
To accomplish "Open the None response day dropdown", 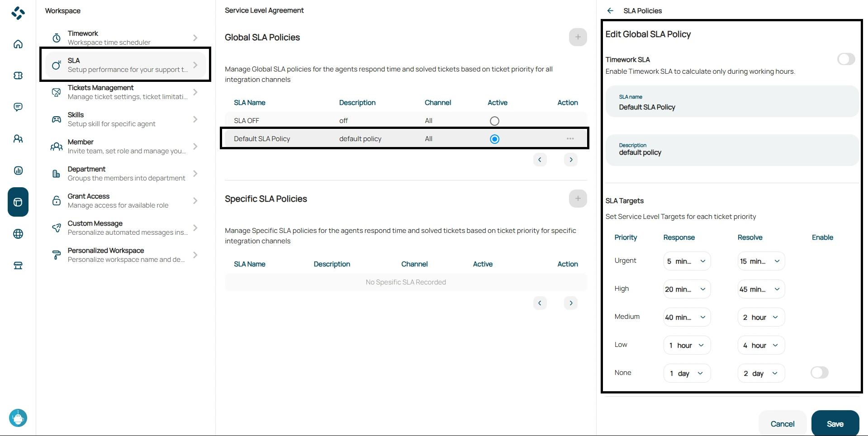I will click(687, 374).
